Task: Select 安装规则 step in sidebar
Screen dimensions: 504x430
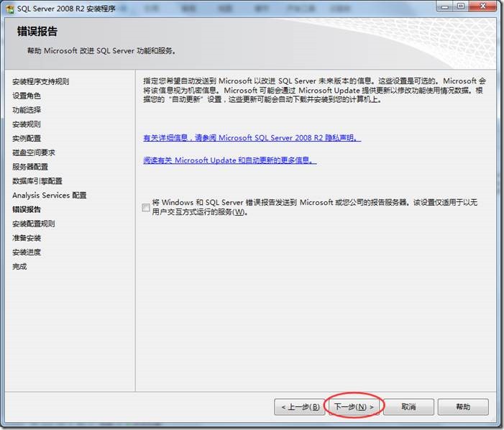Action: (27, 124)
